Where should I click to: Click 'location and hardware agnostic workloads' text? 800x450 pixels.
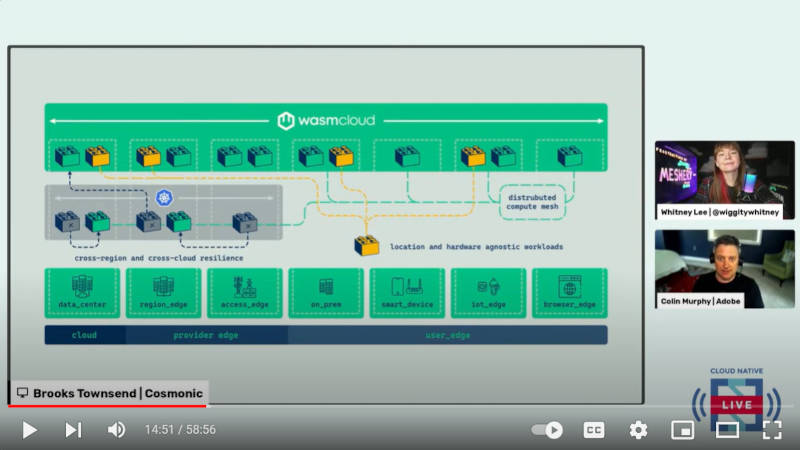pos(477,246)
